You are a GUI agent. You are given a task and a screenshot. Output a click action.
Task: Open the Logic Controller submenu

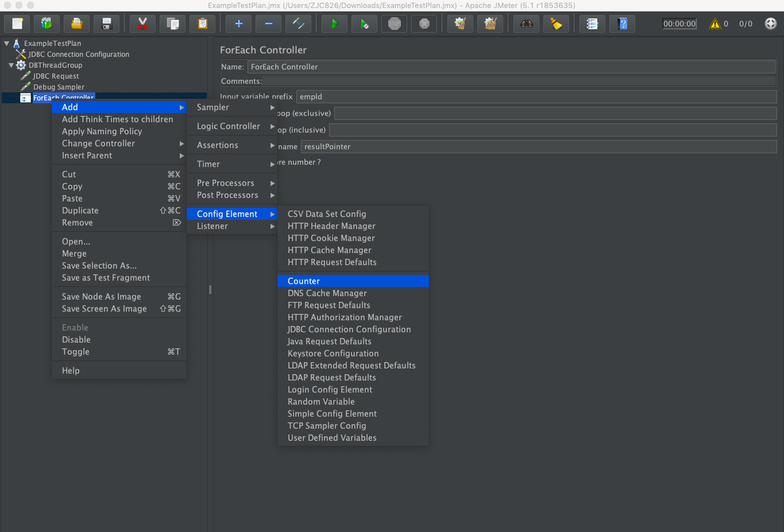[x=232, y=126]
